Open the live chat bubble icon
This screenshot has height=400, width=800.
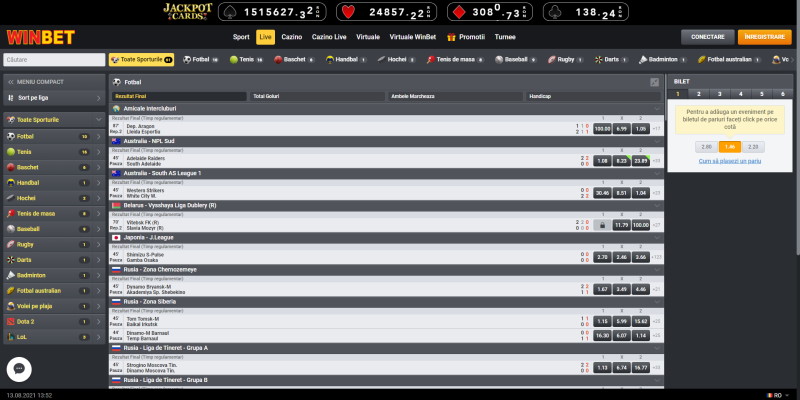coord(19,369)
